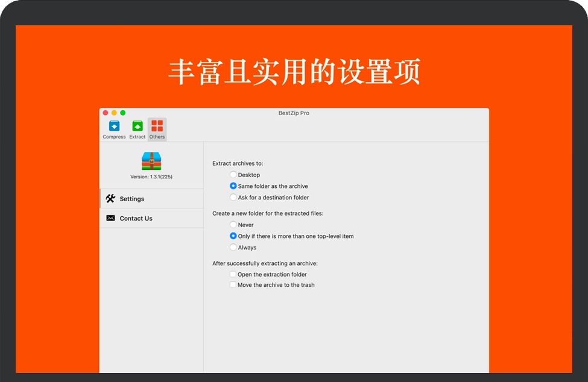This screenshot has height=382, width=588.
Task: Click the BestZip archive app icon
Action: (151, 161)
